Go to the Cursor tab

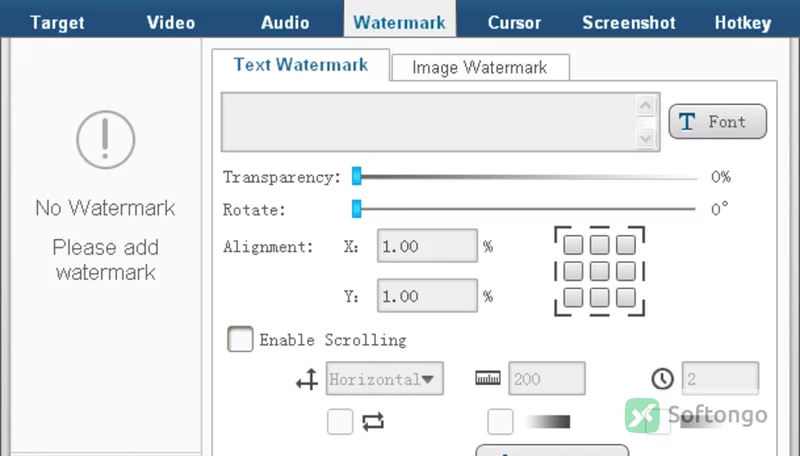(514, 22)
